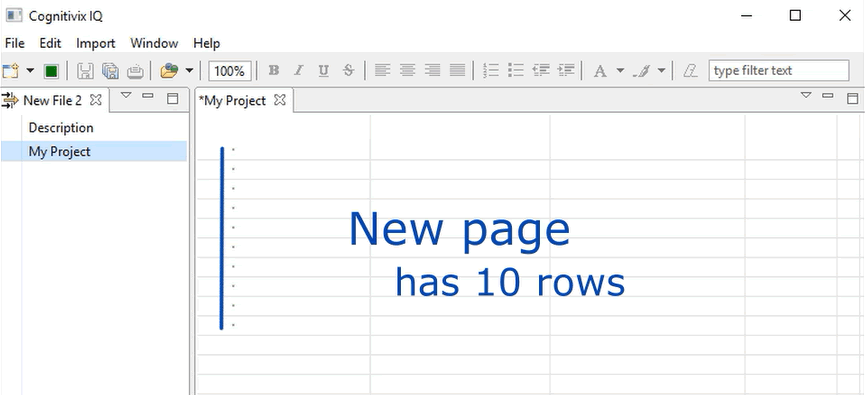
Task: Insert a numbered list
Action: point(490,71)
